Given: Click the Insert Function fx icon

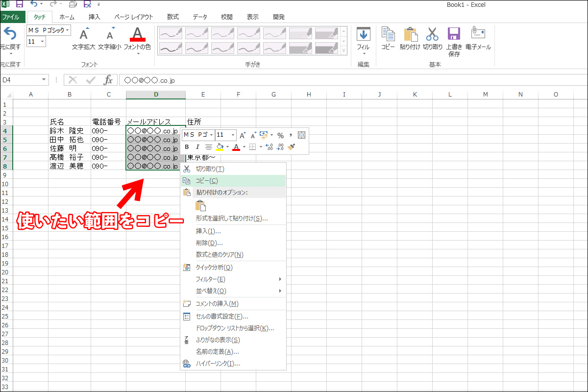Looking at the screenshot, I should pyautogui.click(x=108, y=80).
